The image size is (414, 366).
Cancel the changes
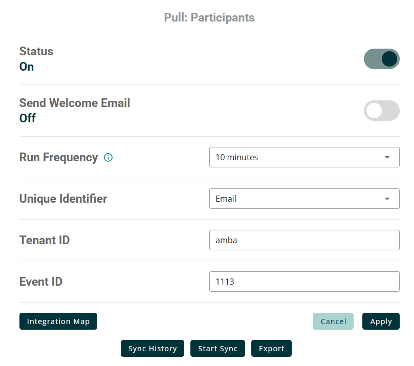(333, 321)
